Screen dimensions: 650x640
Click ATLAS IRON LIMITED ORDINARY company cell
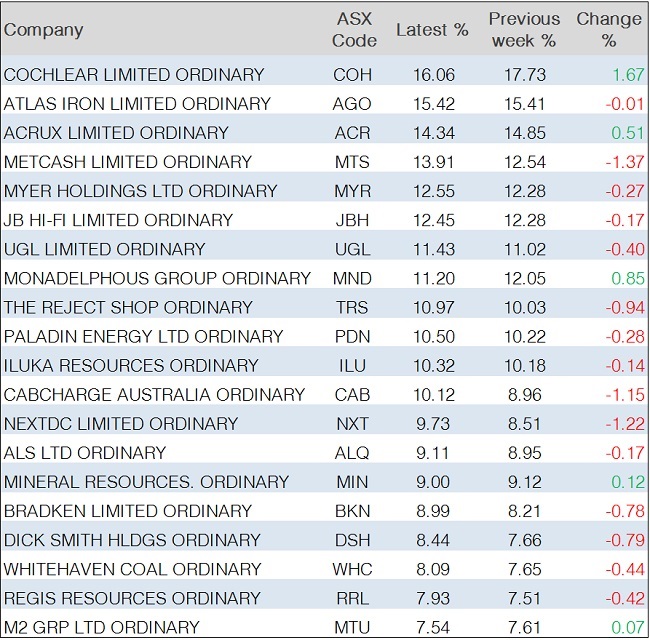pyautogui.click(x=138, y=104)
